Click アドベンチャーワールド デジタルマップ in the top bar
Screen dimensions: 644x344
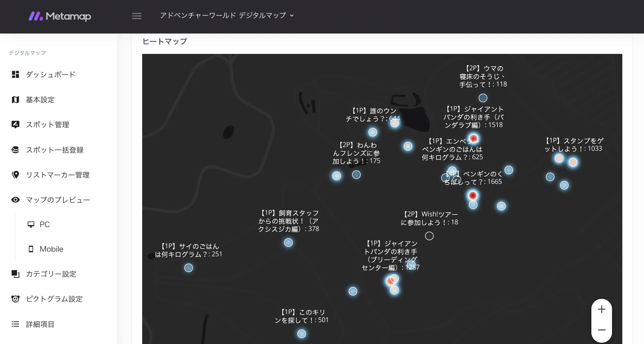click(x=223, y=15)
